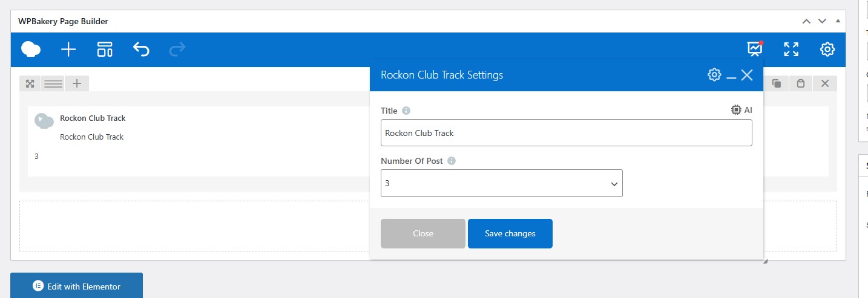The image size is (868, 298).
Task: Move panel down with down arrow
Action: click(x=822, y=21)
